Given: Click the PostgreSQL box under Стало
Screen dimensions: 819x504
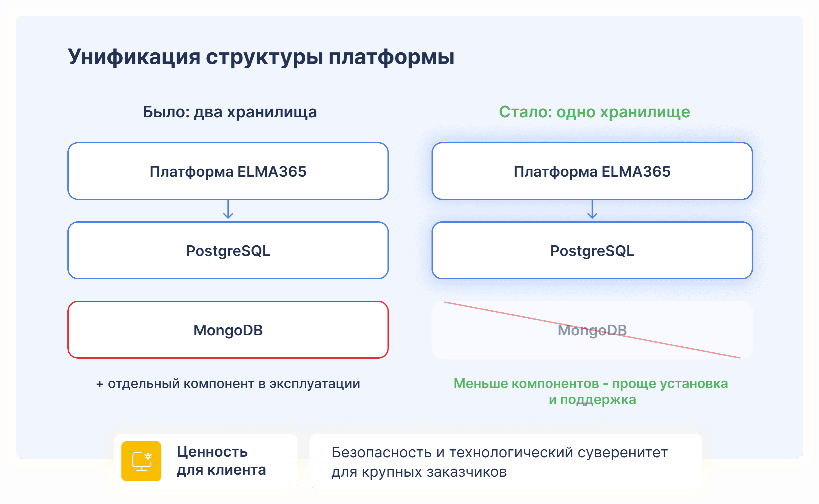Looking at the screenshot, I should pyautogui.click(x=592, y=250).
